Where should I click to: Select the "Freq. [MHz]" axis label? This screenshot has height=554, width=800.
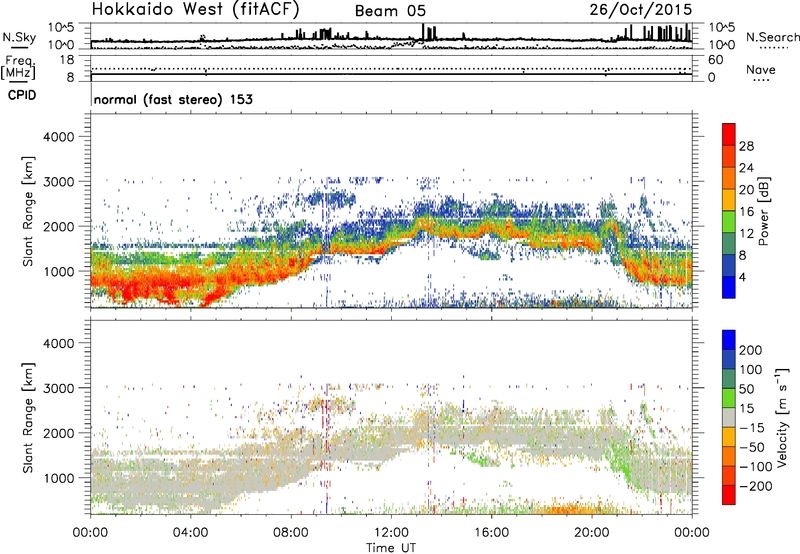click(19, 67)
